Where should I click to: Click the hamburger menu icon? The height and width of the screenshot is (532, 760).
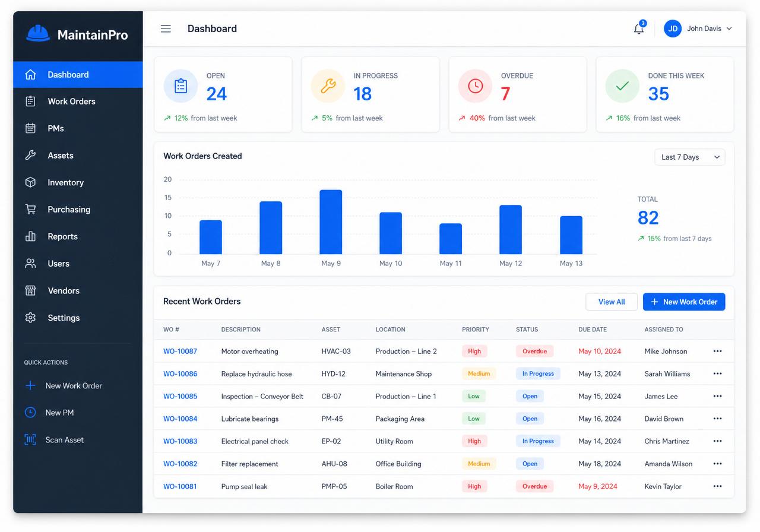pos(166,28)
